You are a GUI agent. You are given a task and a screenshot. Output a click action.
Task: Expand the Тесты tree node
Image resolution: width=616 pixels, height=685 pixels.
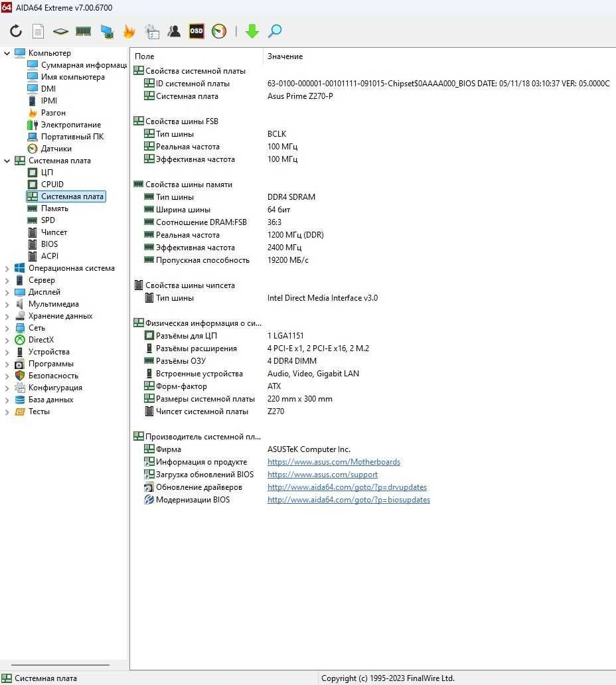tap(7, 412)
